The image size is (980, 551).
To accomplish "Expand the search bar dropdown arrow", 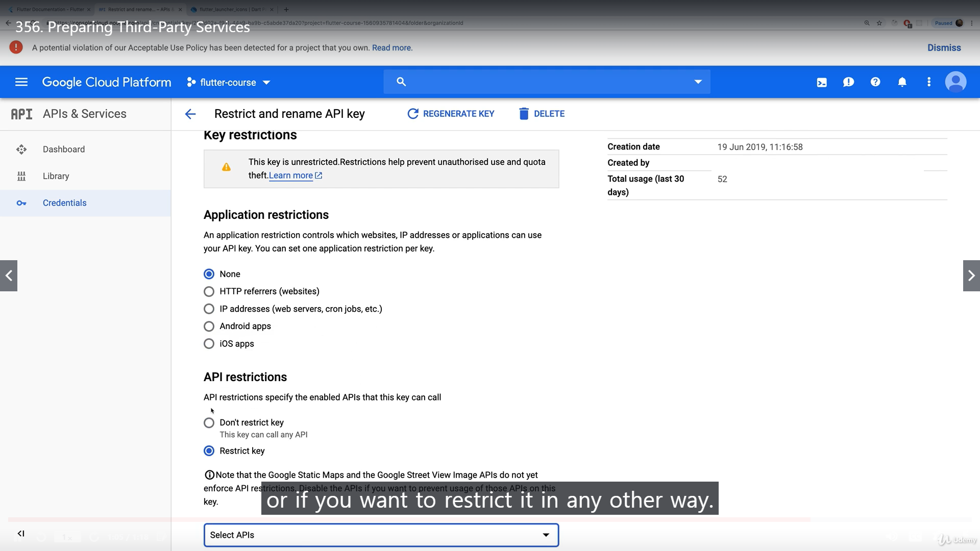I will pyautogui.click(x=698, y=82).
